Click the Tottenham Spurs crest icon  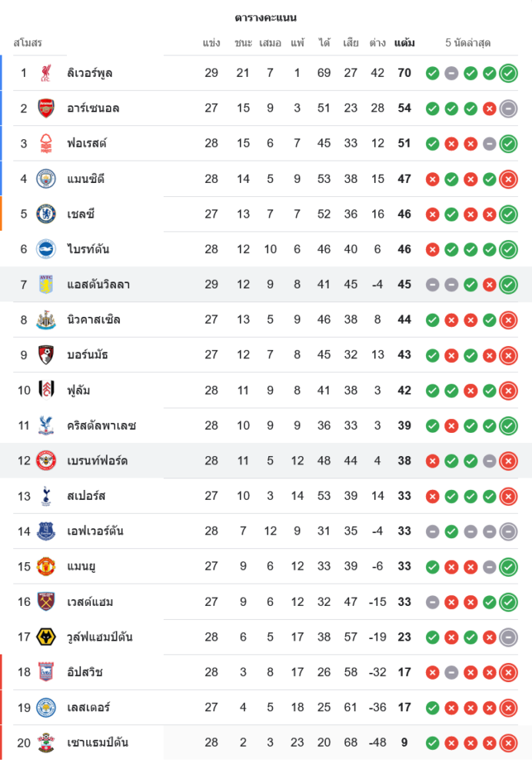click(46, 496)
